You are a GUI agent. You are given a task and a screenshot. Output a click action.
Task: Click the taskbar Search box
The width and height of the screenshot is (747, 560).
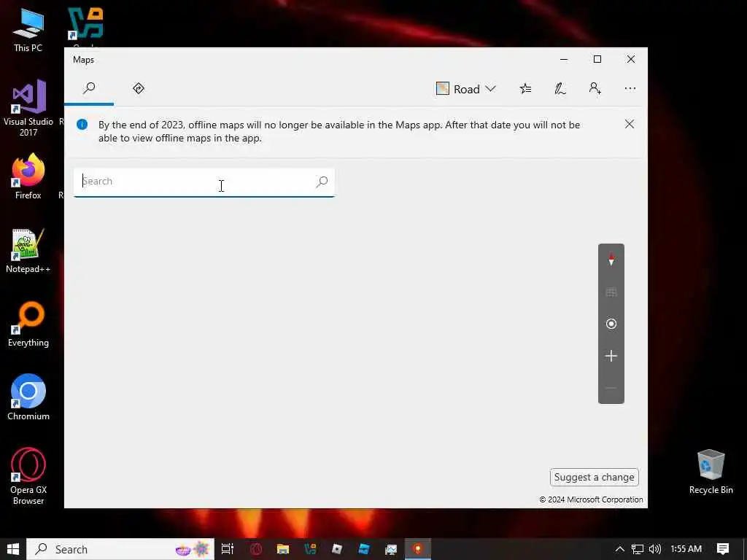(120, 549)
